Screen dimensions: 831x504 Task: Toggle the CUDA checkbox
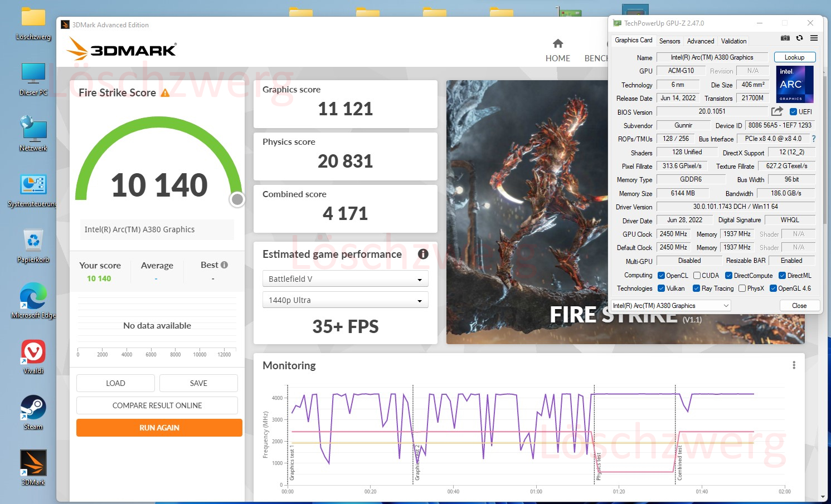(x=697, y=276)
